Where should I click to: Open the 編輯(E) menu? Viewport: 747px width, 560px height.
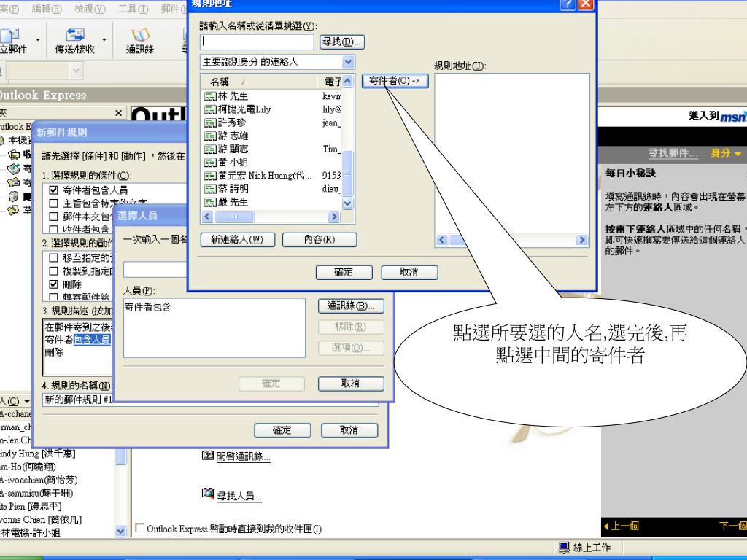coord(47,9)
